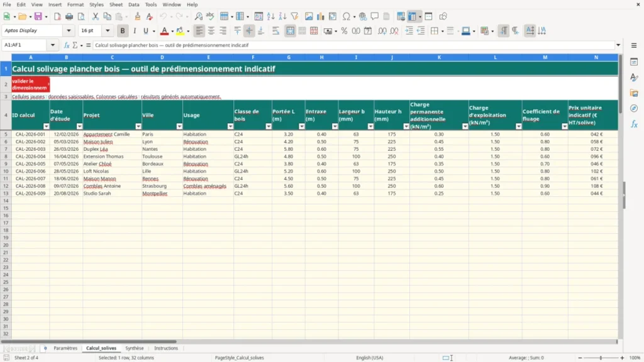This screenshot has width=644, height=362.
Task: Apply Date number format icon
Action: [368, 31]
